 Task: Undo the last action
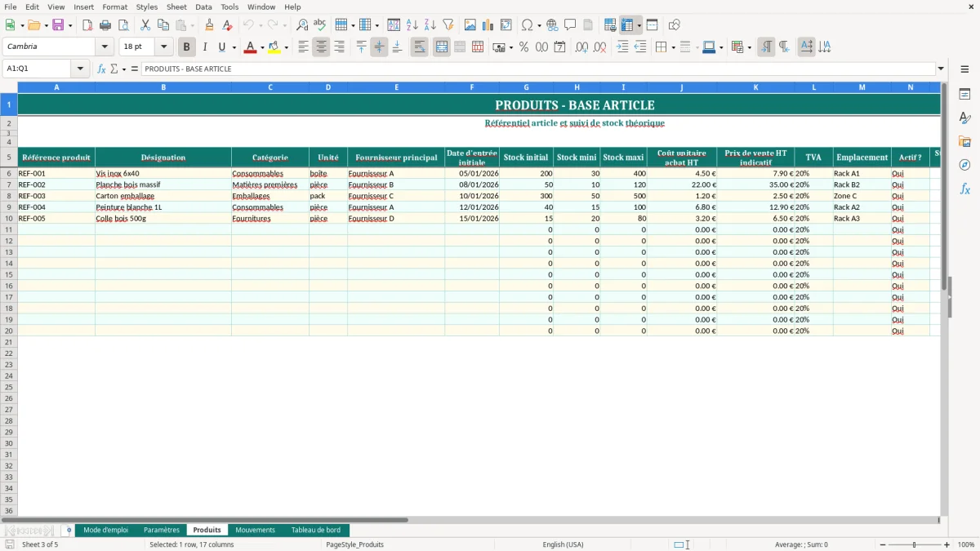click(x=248, y=25)
